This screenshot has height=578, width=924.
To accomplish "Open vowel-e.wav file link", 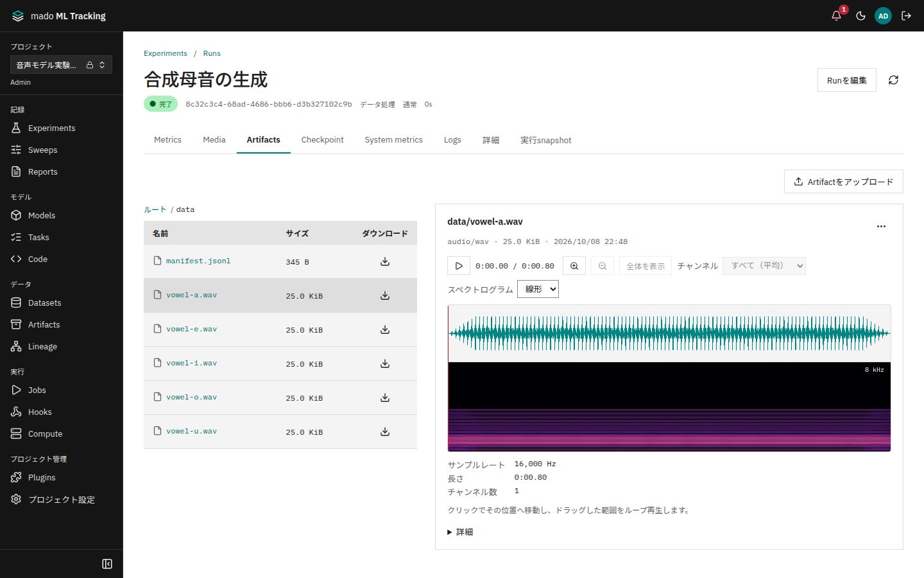I will [191, 329].
